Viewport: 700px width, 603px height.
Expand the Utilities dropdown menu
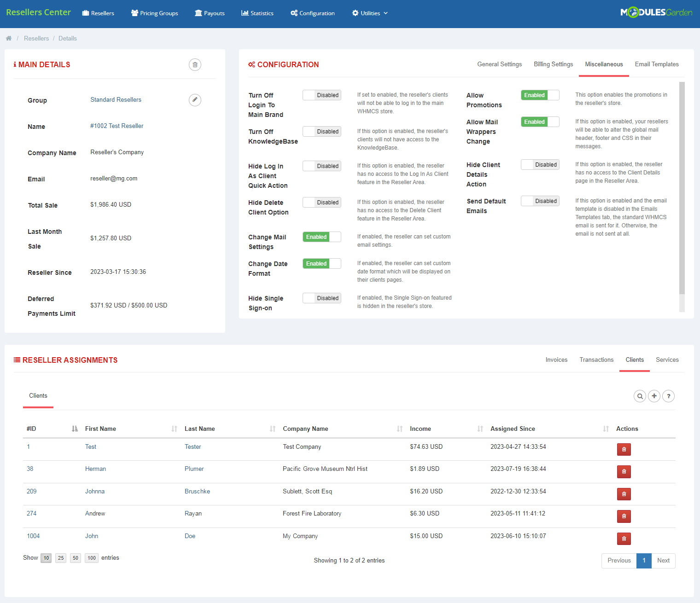[369, 13]
